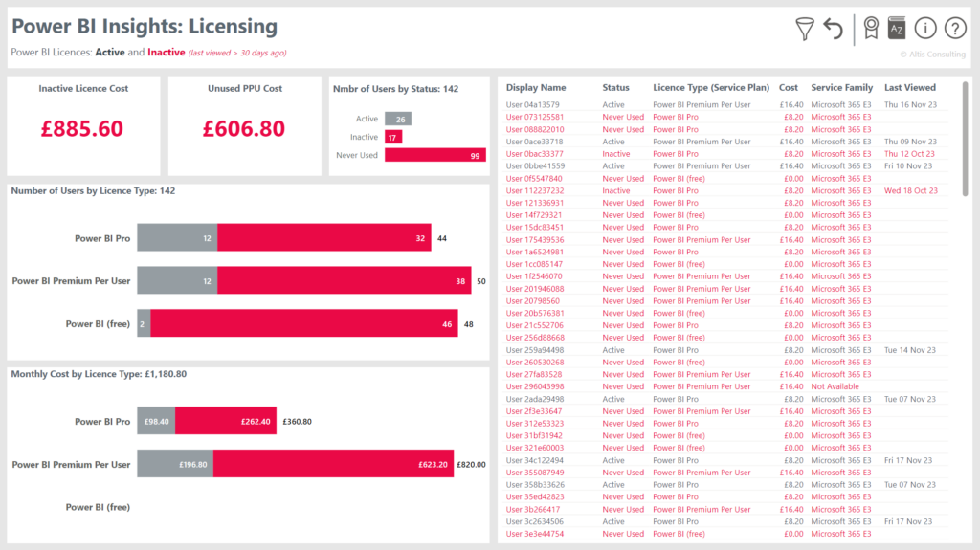Select row User 04a13579

tap(726, 105)
